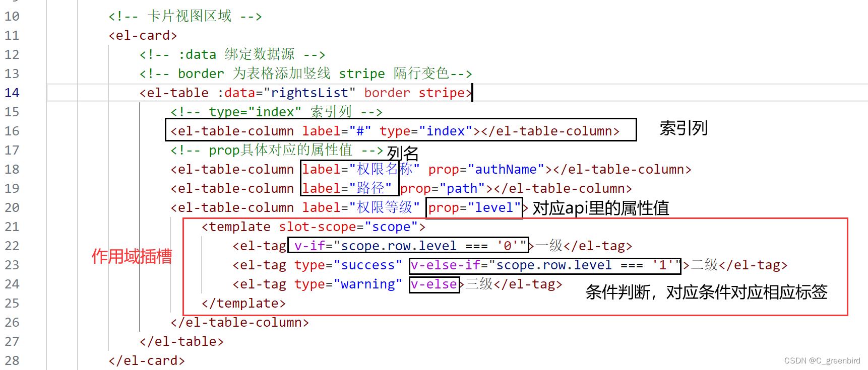Viewport: 868px width, 370px height.
Task: Click the closing </el-table> tag
Action: (181, 342)
